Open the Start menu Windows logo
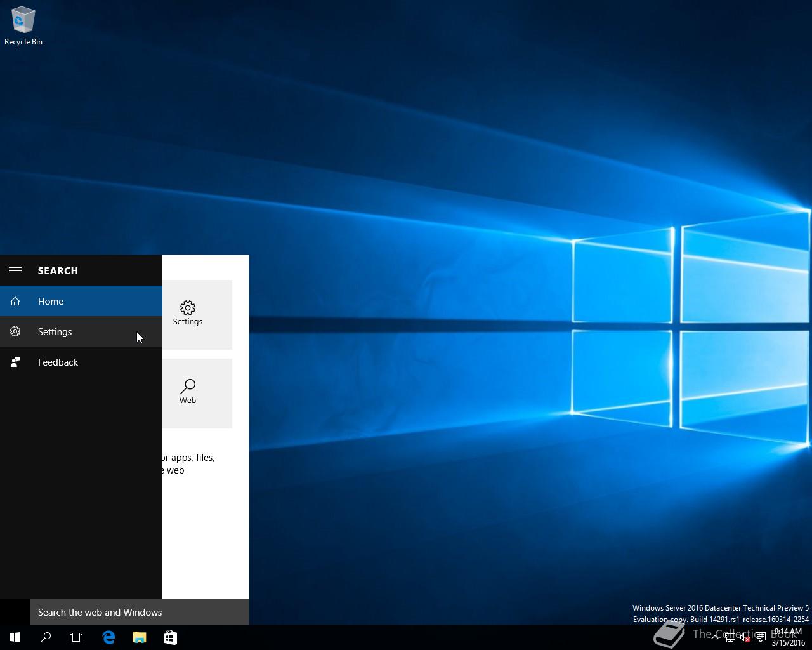Screen dimensions: 812x650 click(15, 637)
